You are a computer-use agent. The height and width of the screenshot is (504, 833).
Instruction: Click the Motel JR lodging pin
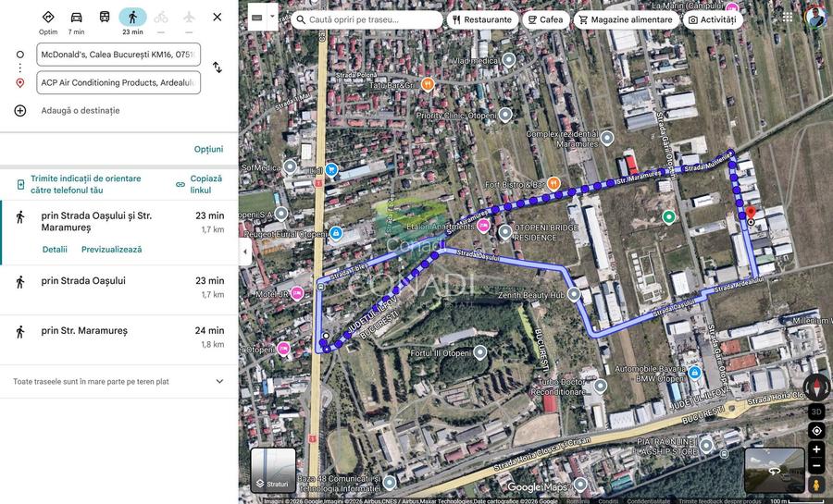(297, 292)
